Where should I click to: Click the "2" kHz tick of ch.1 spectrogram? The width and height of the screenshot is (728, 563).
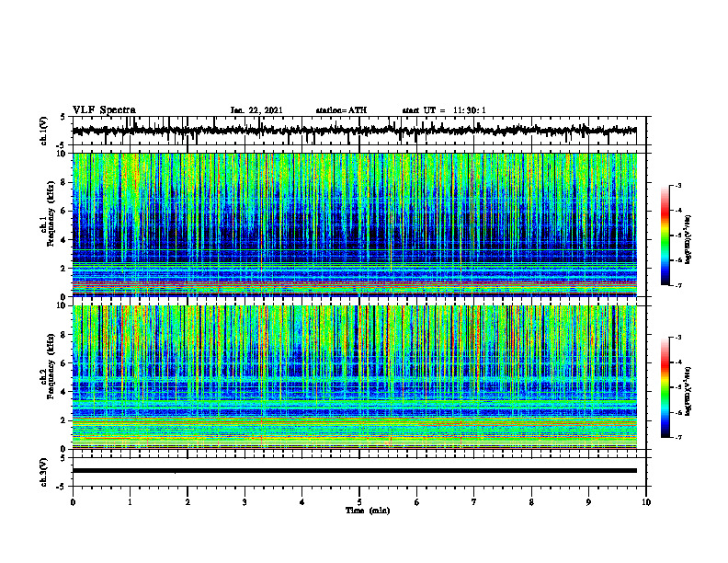pyautogui.click(x=64, y=269)
